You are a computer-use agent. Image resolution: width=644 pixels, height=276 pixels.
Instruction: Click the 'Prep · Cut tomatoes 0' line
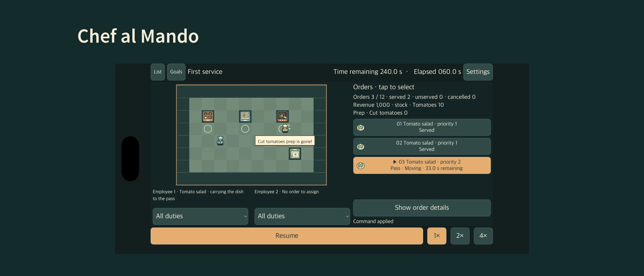[380, 113]
